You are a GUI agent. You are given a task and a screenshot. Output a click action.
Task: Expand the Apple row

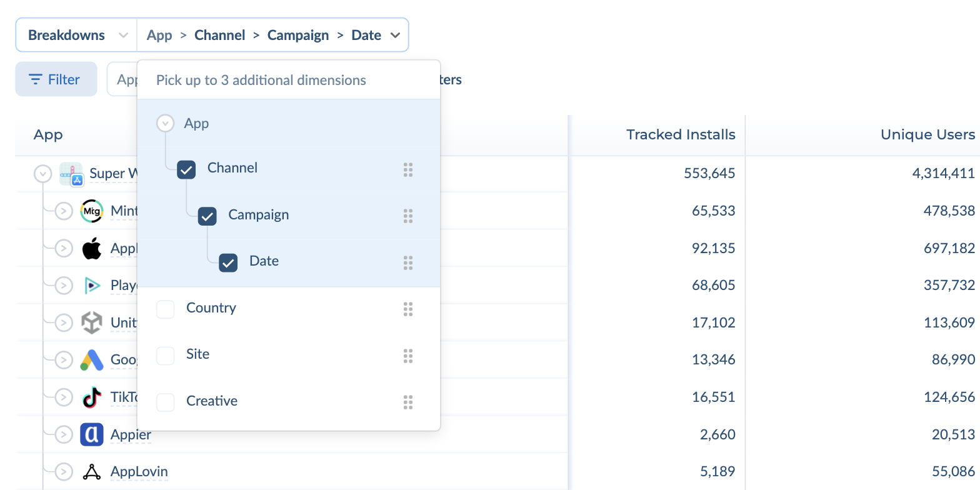63,248
